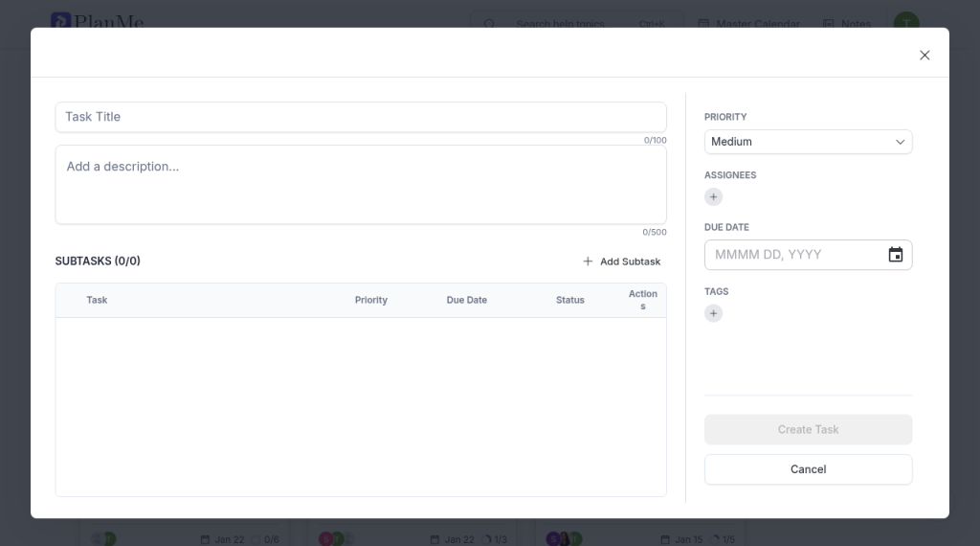This screenshot has width=980, height=546.
Task: Open the due date calendar picker icon
Action: pos(895,255)
